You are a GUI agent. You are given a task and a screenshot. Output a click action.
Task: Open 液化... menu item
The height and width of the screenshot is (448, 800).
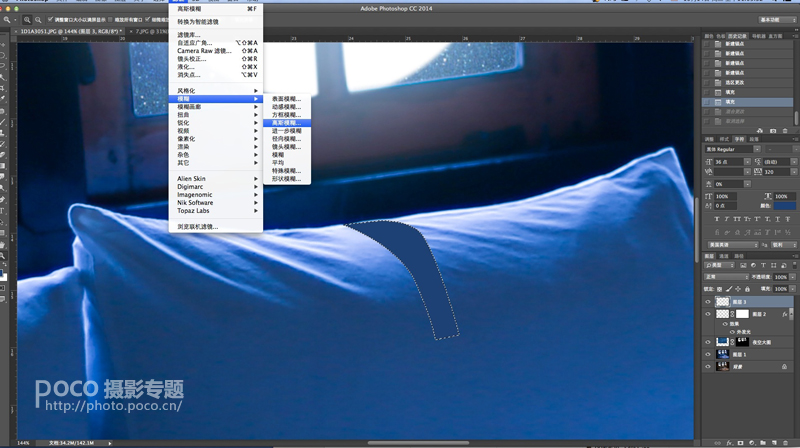[216, 67]
